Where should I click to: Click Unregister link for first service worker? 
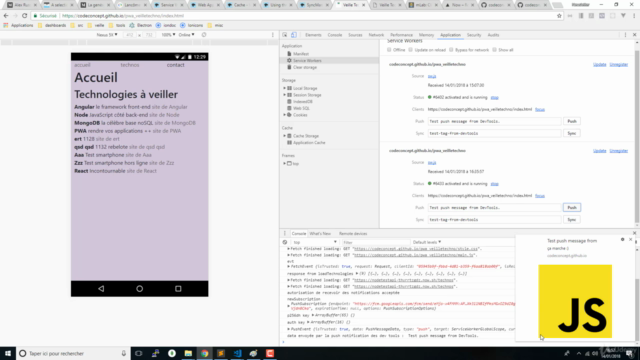point(618,64)
